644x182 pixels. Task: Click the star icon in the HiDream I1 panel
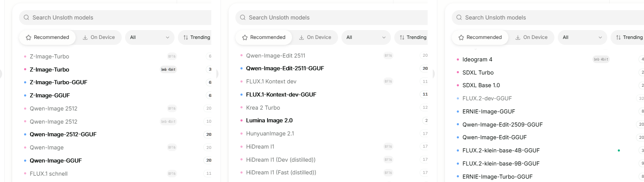[245, 37]
